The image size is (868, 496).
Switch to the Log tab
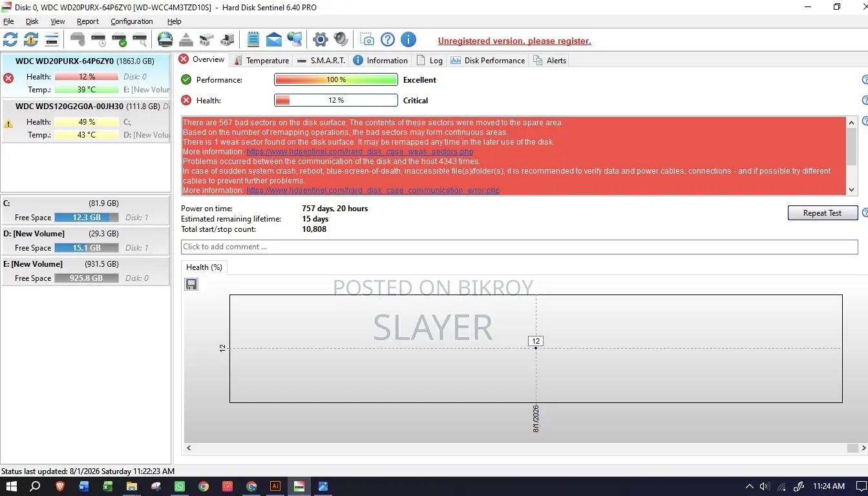point(430,61)
